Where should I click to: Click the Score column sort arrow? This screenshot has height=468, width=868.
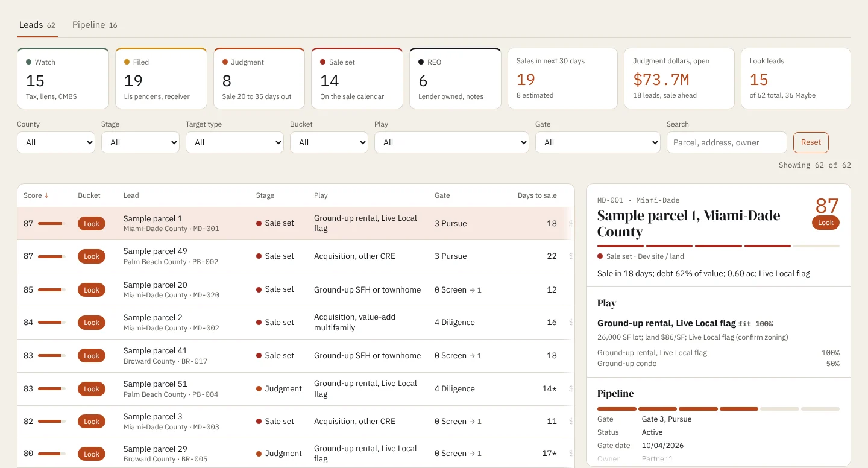(x=46, y=195)
